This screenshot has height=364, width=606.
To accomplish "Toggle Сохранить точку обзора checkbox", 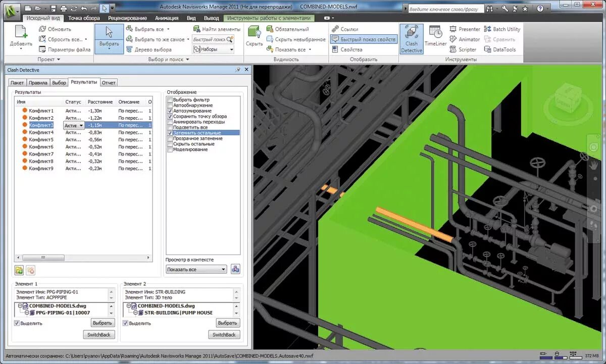I will [x=170, y=117].
